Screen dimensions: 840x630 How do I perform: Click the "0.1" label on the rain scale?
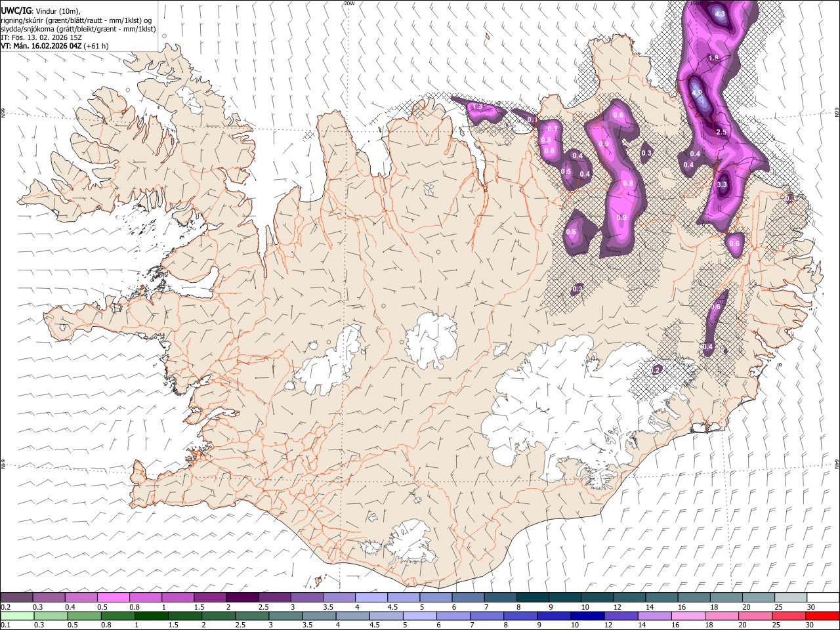coord(5,625)
